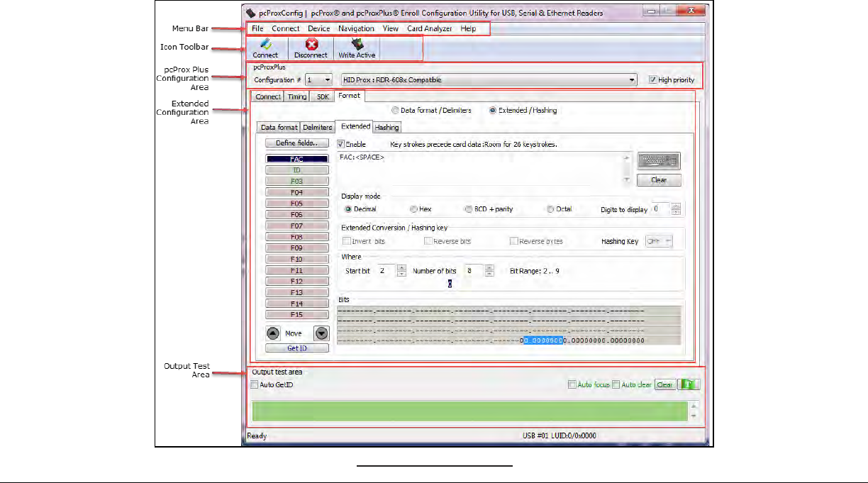Move field down with the arrow icon
Viewport: 868px width, 483px height.
click(x=321, y=333)
